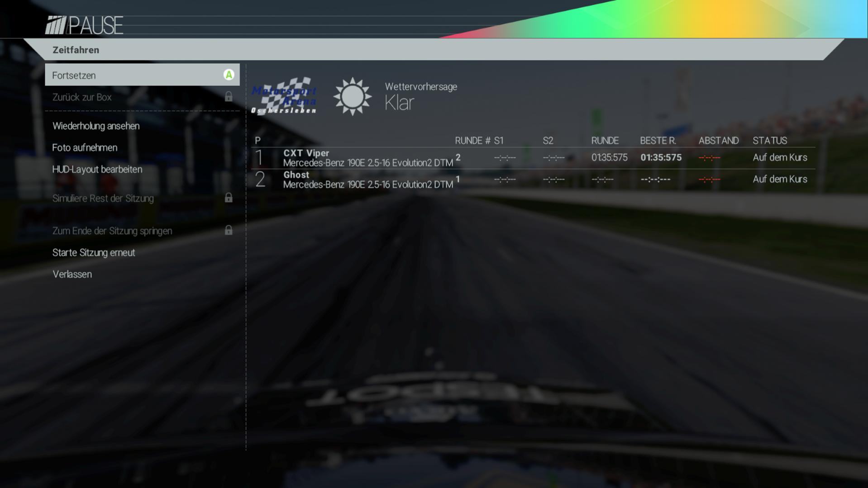Click CXT Viper's best lap 01:35:575 in bold
Viewport: 868px width, 488px height.
pyautogui.click(x=661, y=157)
